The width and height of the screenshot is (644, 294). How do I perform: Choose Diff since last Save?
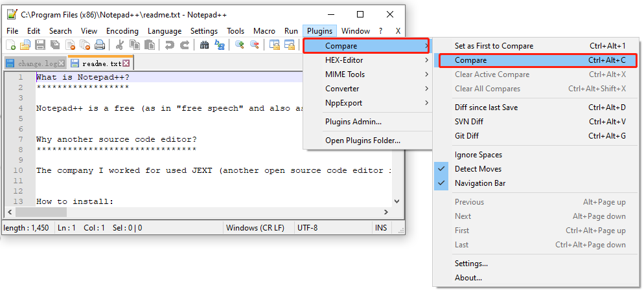[x=536, y=107]
